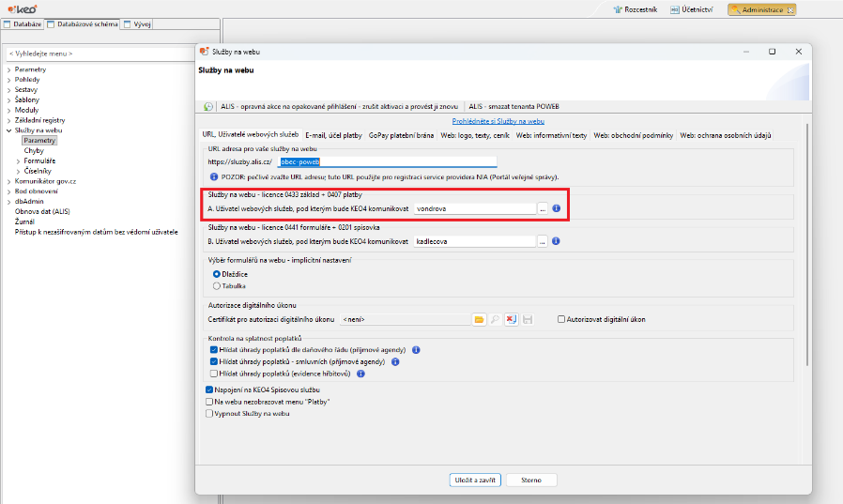Select Žurnál in the tree
Viewport: 843px width, 504px height.
coord(24,221)
